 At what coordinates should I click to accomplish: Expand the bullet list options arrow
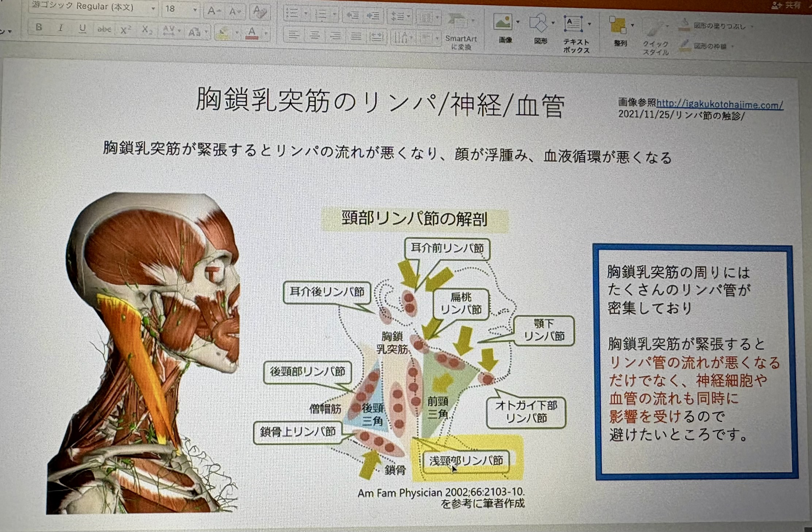[x=305, y=14]
